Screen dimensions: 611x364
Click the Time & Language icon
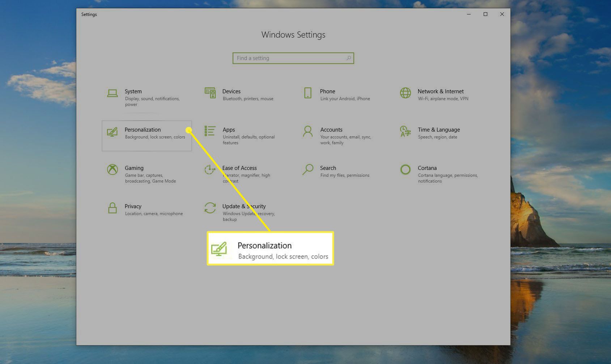[x=406, y=131]
